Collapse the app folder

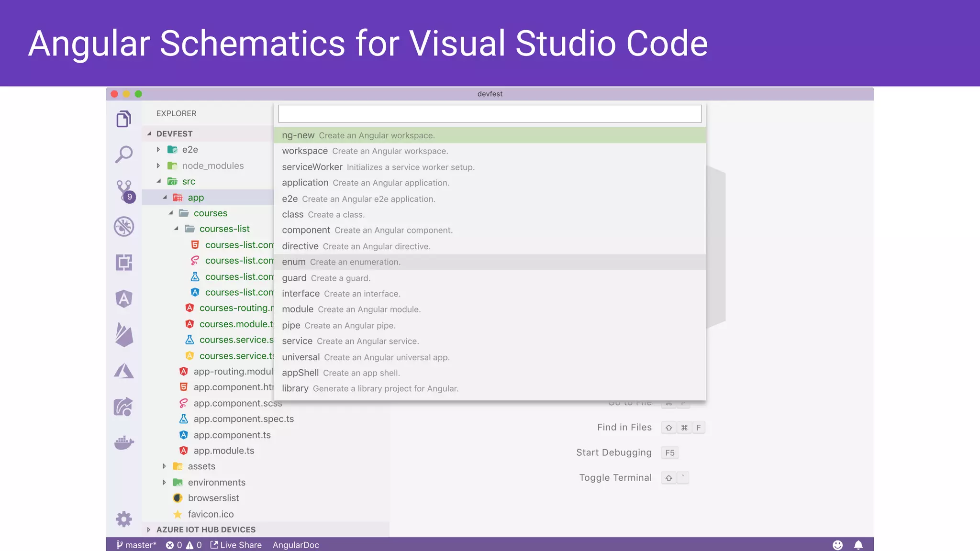click(165, 198)
